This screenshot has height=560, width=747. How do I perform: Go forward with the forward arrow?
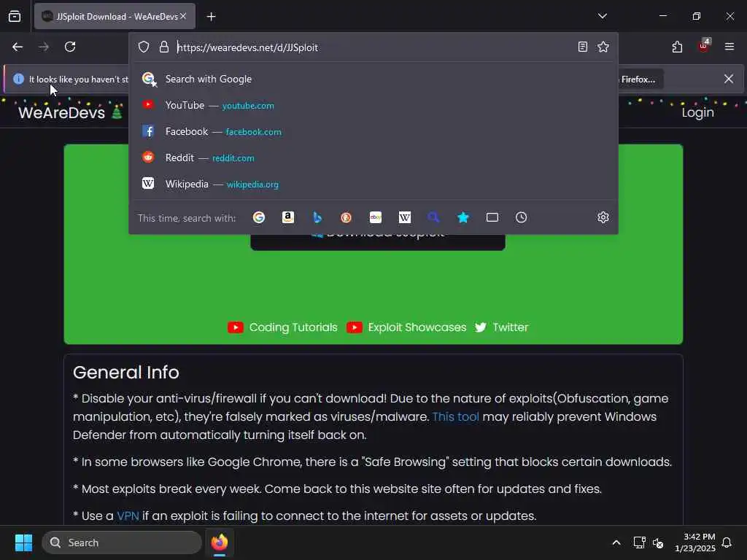pos(44,47)
